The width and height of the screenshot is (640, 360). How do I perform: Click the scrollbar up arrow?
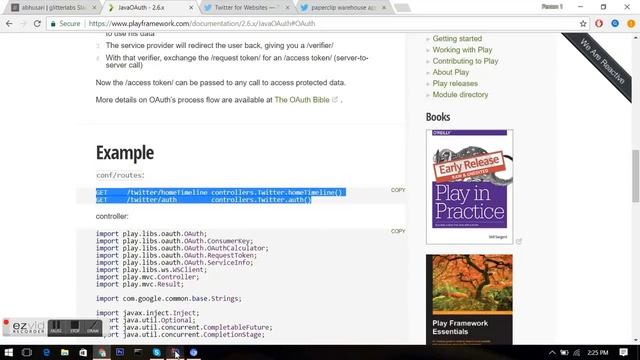tap(636, 37)
